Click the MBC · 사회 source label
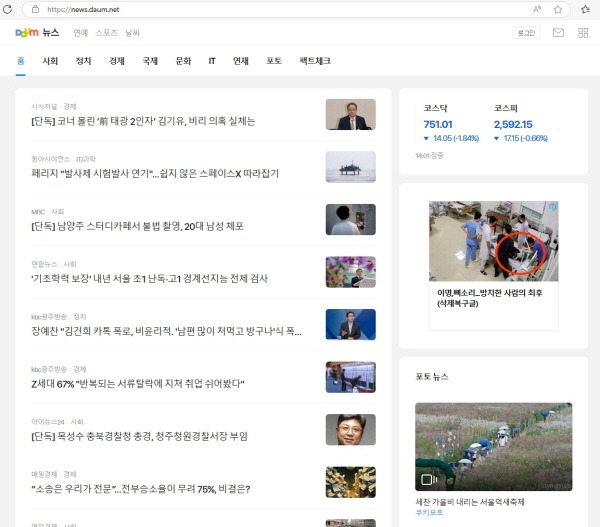This screenshot has width=600, height=527. point(47,212)
